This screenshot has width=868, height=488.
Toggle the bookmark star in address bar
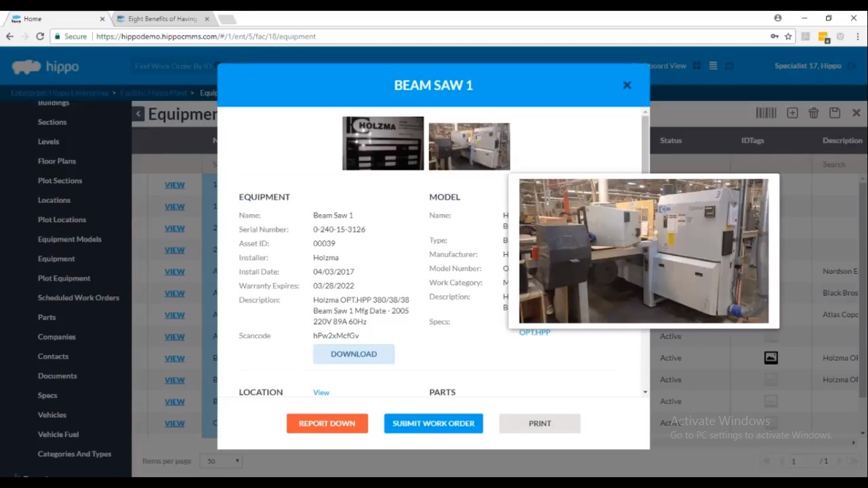(x=787, y=37)
